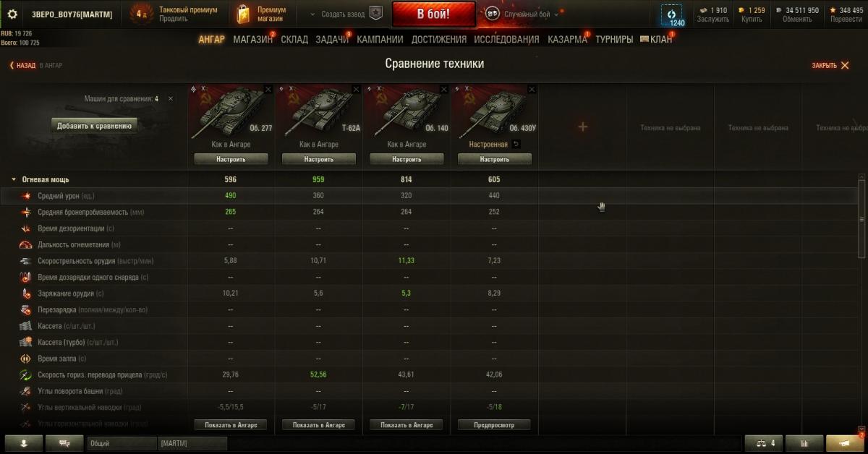The width and height of the screenshot is (868, 454).
Task: Reset Об. 430У configuration with revert icon
Action: pos(516,145)
